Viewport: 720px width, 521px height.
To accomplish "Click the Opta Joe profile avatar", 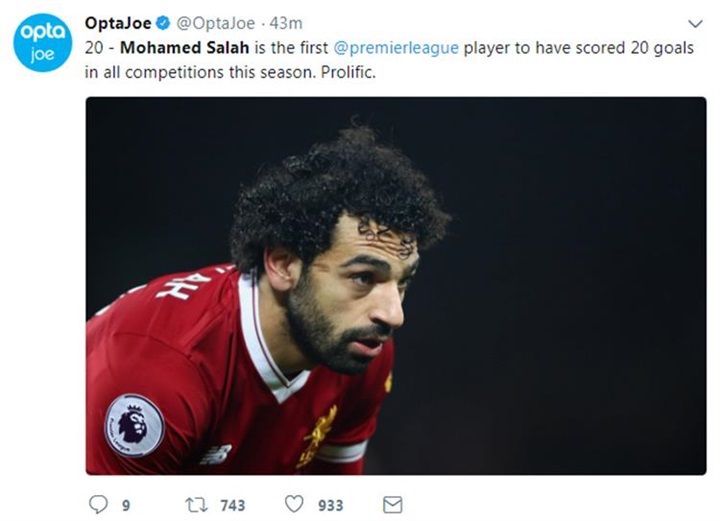I will pos(43,43).
